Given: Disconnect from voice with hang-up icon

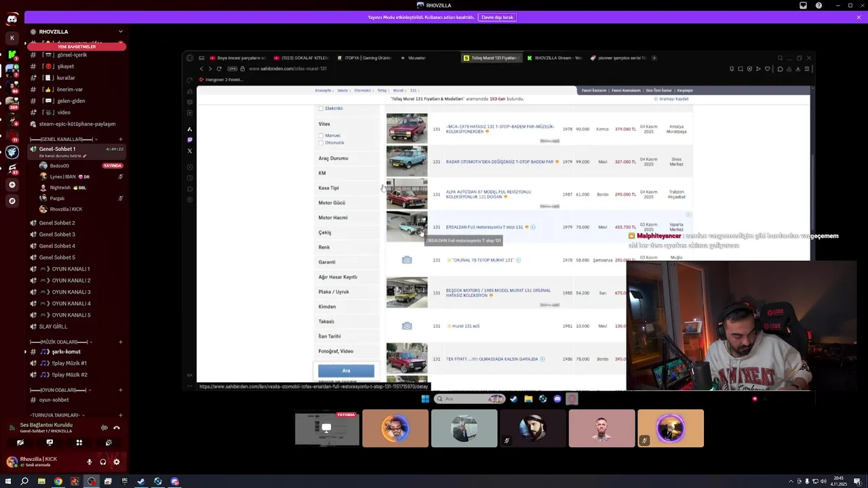Looking at the screenshot, I should click(117, 428).
